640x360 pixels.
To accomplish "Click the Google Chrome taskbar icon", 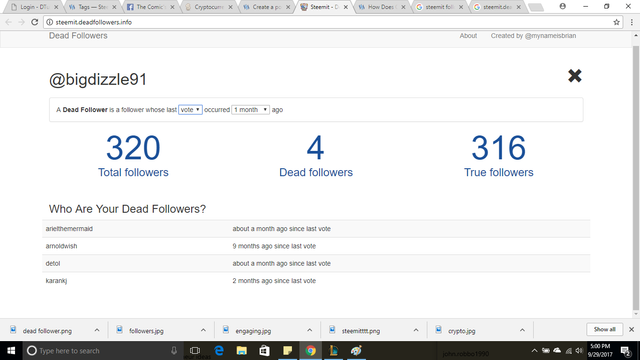I will coord(311,351).
